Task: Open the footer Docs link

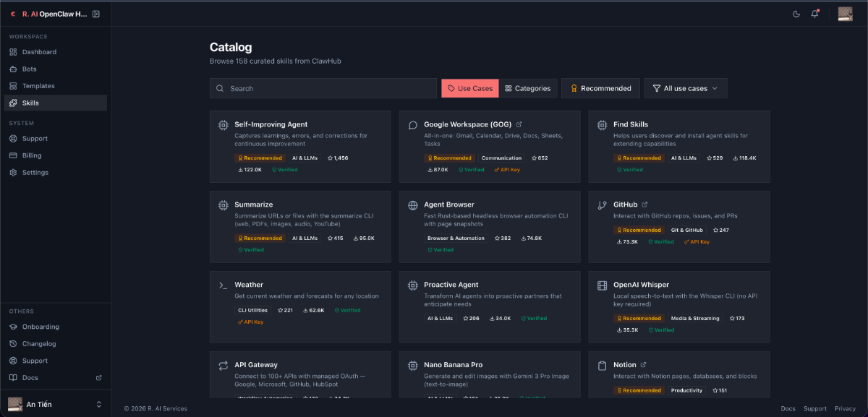Action: 788,408
